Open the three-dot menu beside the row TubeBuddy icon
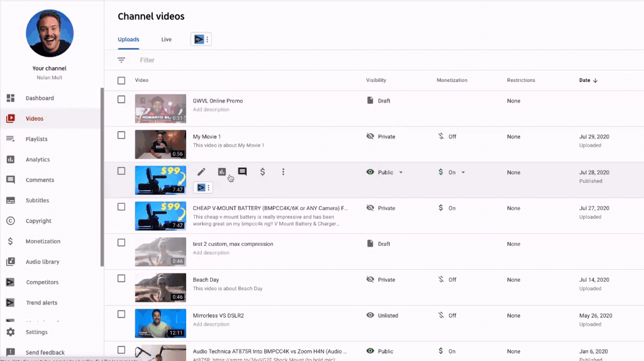Image resolution: width=644 pixels, height=361 pixels. click(x=209, y=187)
